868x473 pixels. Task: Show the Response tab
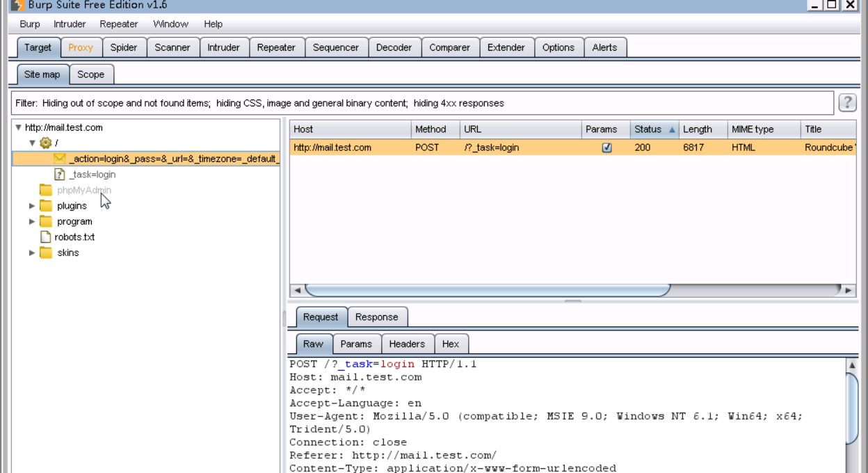[x=377, y=316]
